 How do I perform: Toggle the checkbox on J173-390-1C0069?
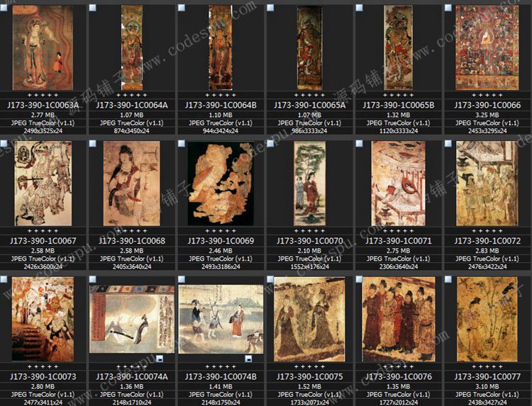point(182,143)
